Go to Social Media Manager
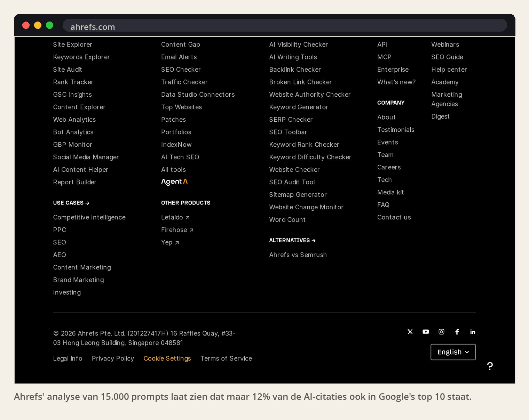 [x=86, y=157]
